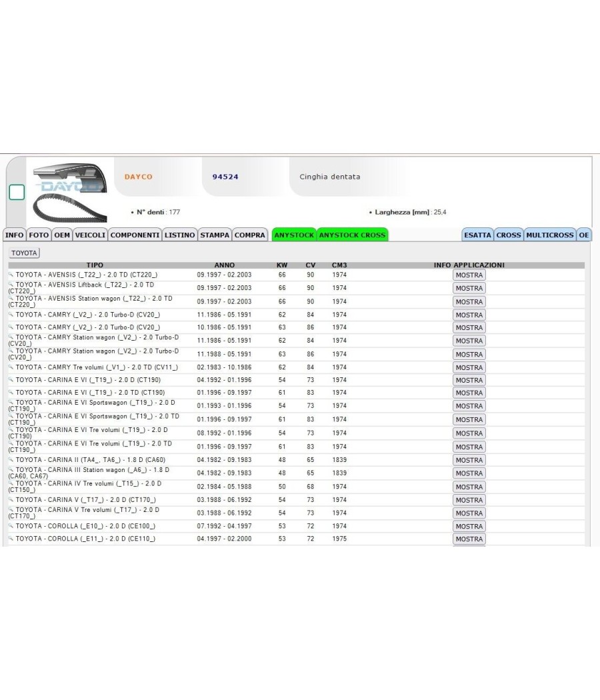Click magnifier icon for CARINA V Tre volumi row
Viewport: 600px width, 700px height.
click(11, 509)
